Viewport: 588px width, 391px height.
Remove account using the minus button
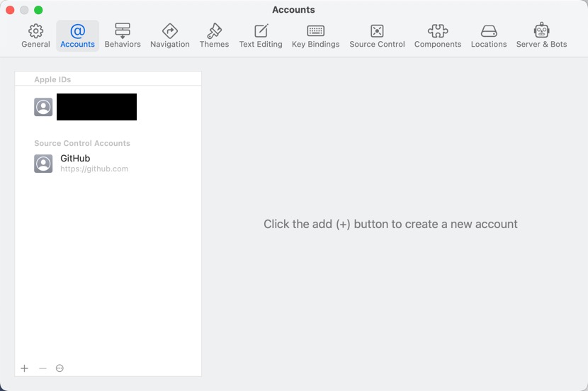coord(43,368)
